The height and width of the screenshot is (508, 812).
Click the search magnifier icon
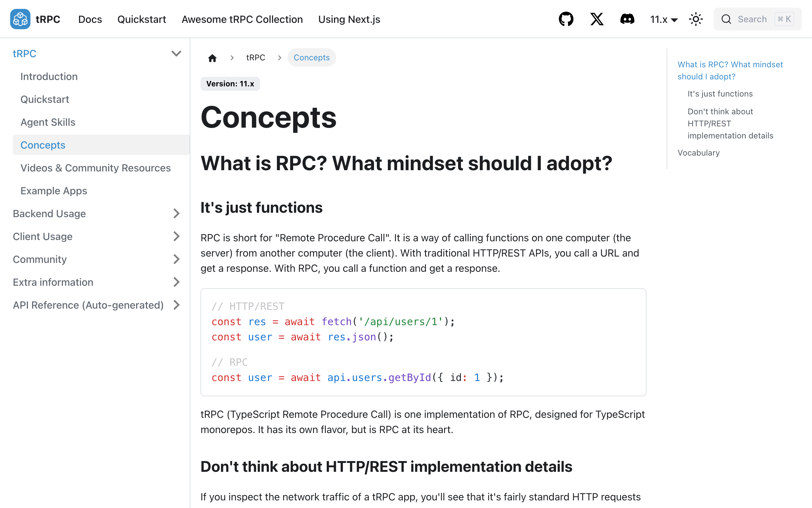click(x=726, y=19)
